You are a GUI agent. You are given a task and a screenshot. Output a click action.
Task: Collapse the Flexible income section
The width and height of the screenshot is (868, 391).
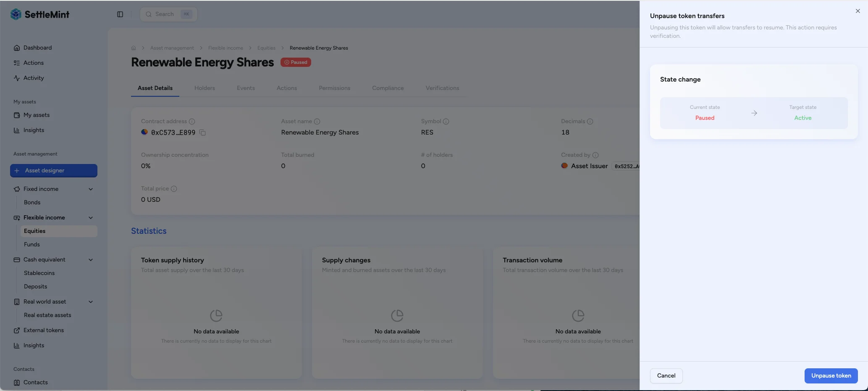[x=91, y=218]
